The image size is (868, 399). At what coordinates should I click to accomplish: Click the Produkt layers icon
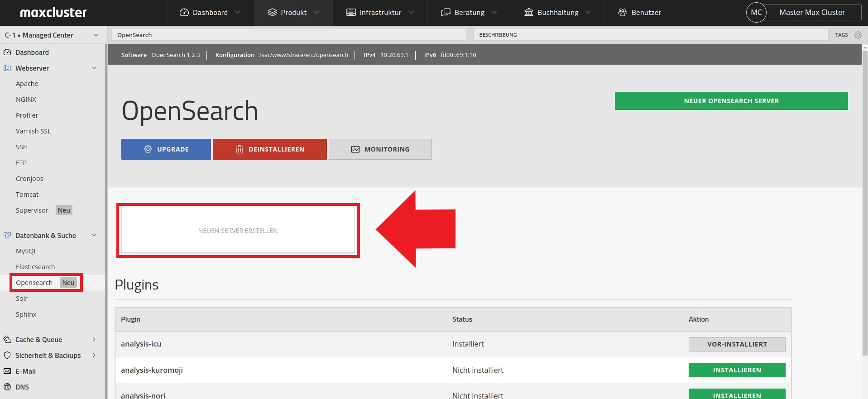(x=272, y=12)
